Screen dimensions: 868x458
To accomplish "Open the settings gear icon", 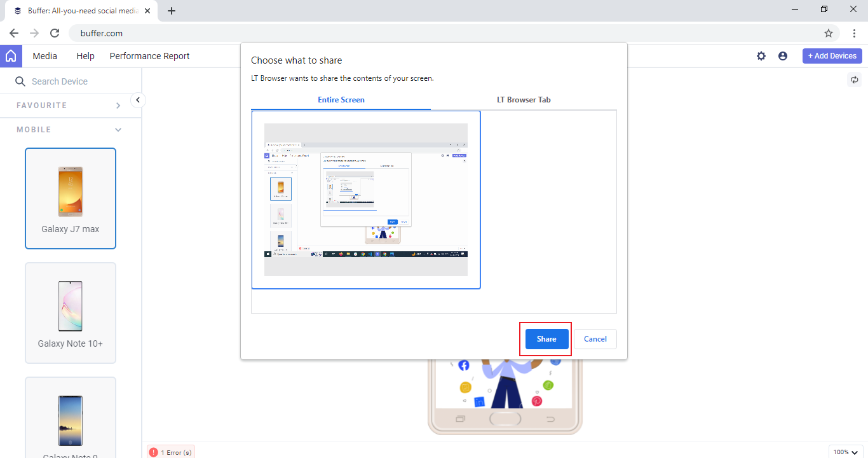I will pyautogui.click(x=761, y=56).
